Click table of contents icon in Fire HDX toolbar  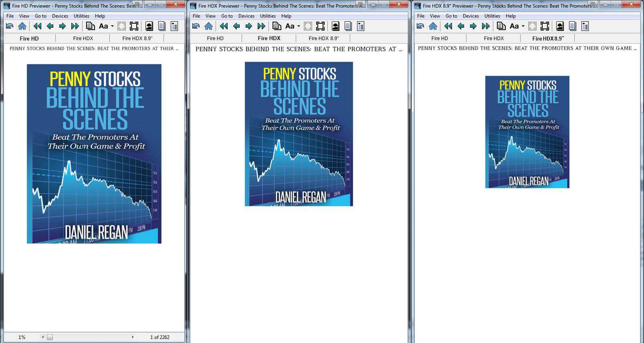tap(361, 26)
